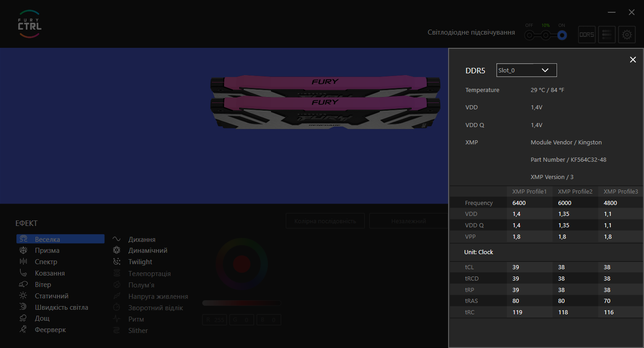
Task: Click the XMP Profile1 column header
Action: coord(529,191)
